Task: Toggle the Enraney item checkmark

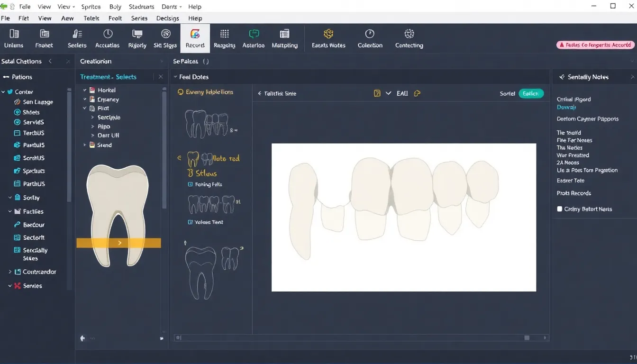Action: click(85, 99)
